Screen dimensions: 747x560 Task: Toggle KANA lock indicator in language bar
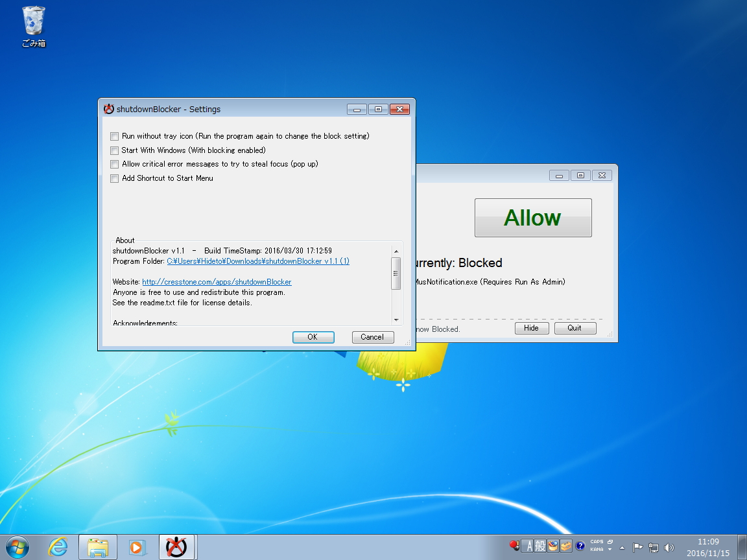pos(597,550)
